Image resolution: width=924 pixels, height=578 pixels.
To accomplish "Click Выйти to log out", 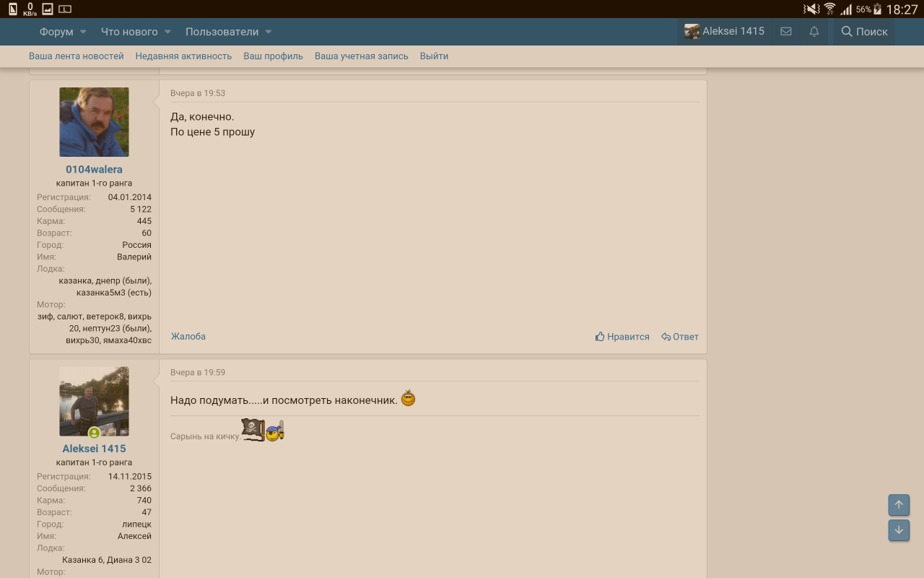I will click(x=434, y=56).
